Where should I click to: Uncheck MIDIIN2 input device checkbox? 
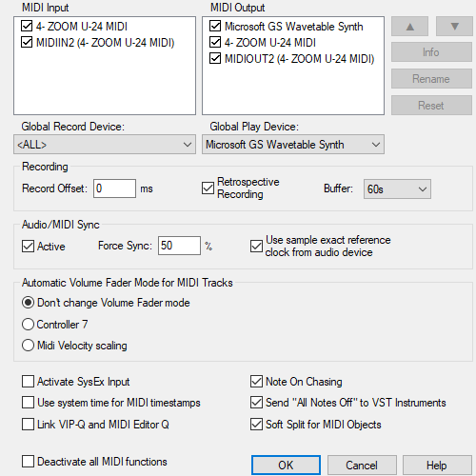click(x=27, y=42)
